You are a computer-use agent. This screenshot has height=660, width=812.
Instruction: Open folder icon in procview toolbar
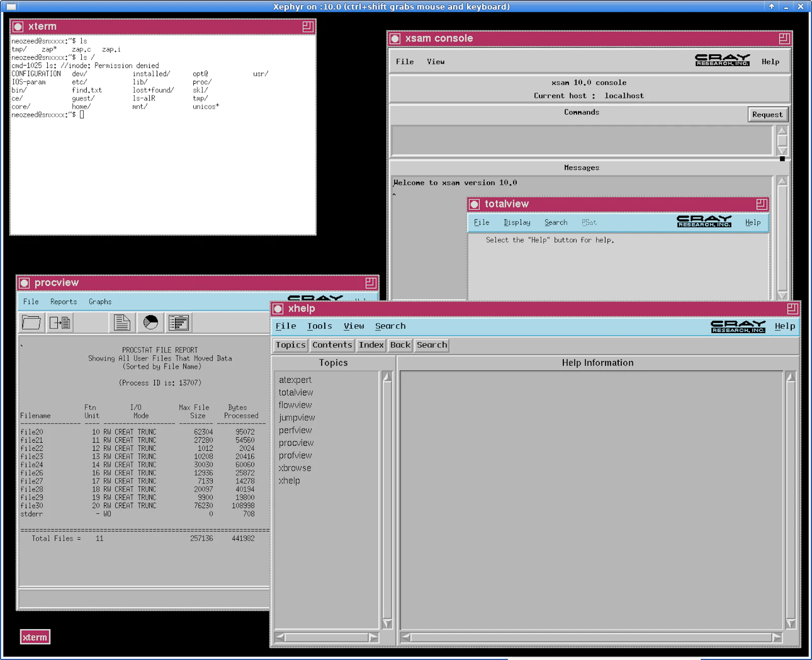tap(31, 322)
